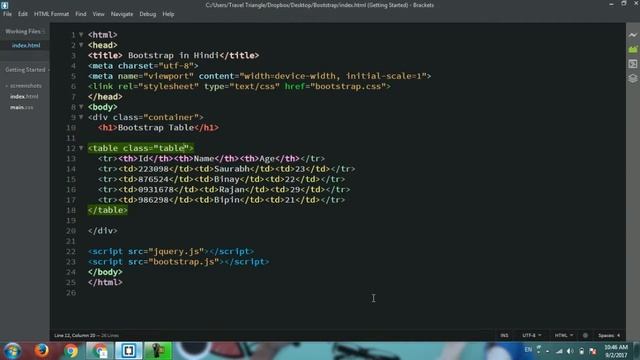
Task: Click the opening table class tag on line 12
Action: pos(140,148)
